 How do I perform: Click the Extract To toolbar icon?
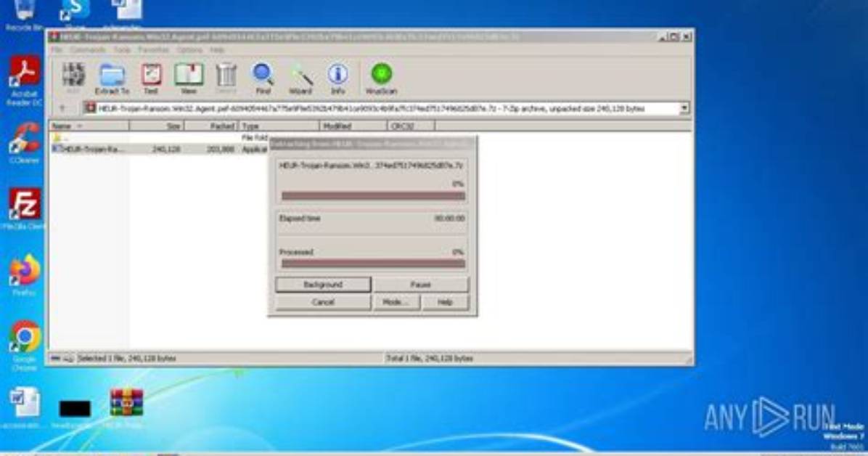112,78
